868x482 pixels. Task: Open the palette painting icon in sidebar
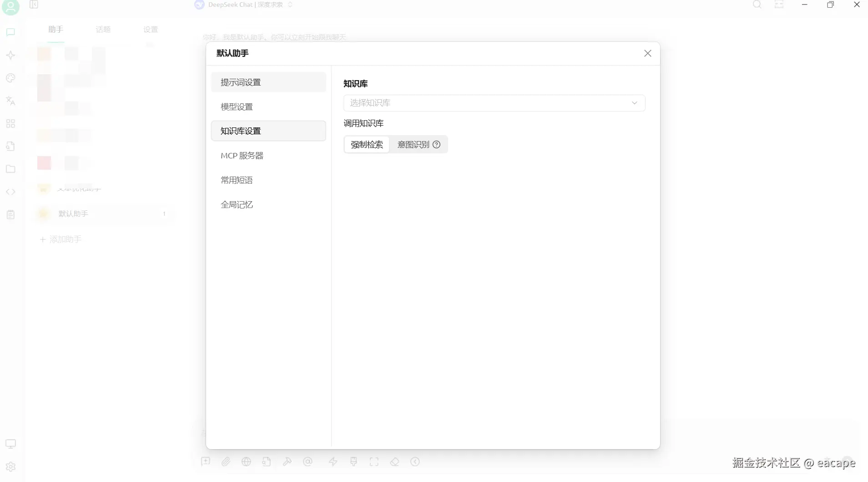10,78
